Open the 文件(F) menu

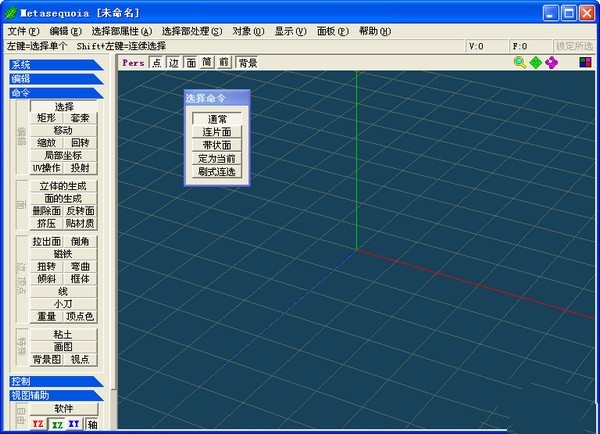[x=23, y=31]
